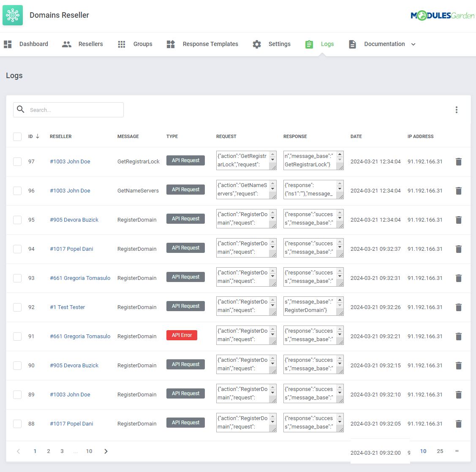Sort by ID using the arrow icon
The height and width of the screenshot is (472, 476).
point(38,136)
